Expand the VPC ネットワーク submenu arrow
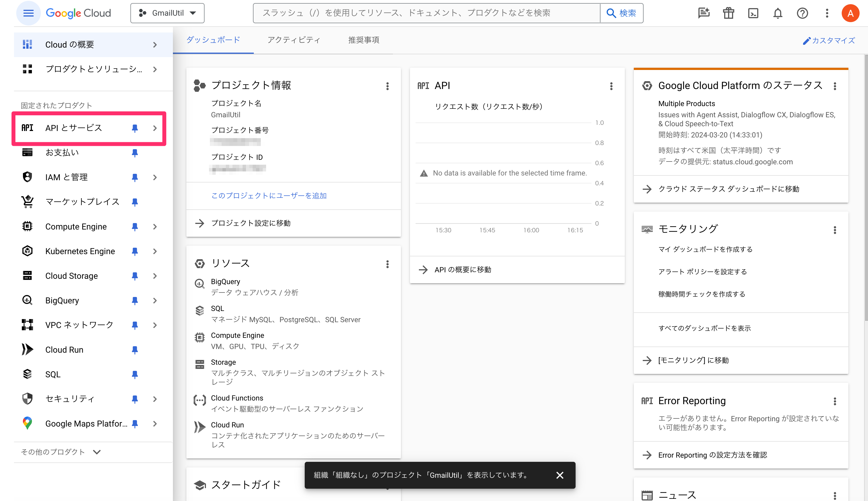The height and width of the screenshot is (501, 868). [x=155, y=325]
